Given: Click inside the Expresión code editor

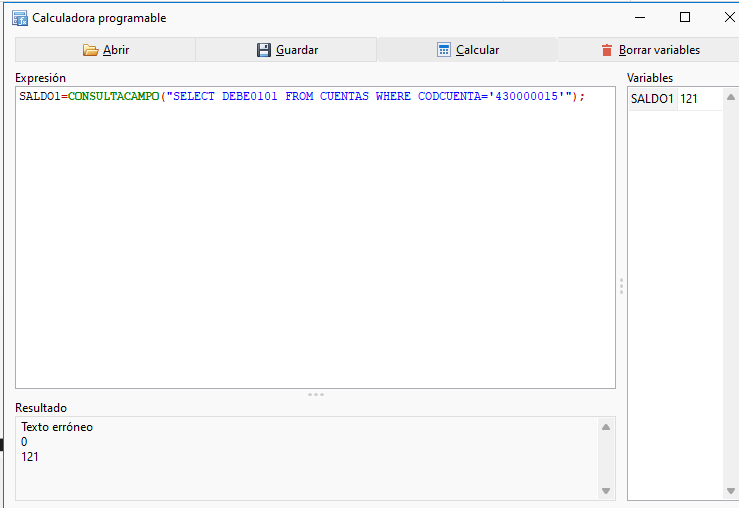Looking at the screenshot, I should pyautogui.click(x=315, y=240).
